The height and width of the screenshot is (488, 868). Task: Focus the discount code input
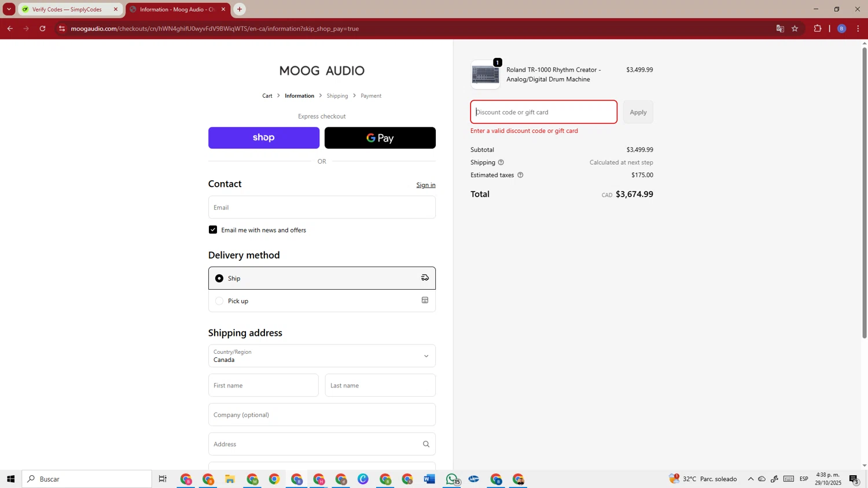[544, 112]
